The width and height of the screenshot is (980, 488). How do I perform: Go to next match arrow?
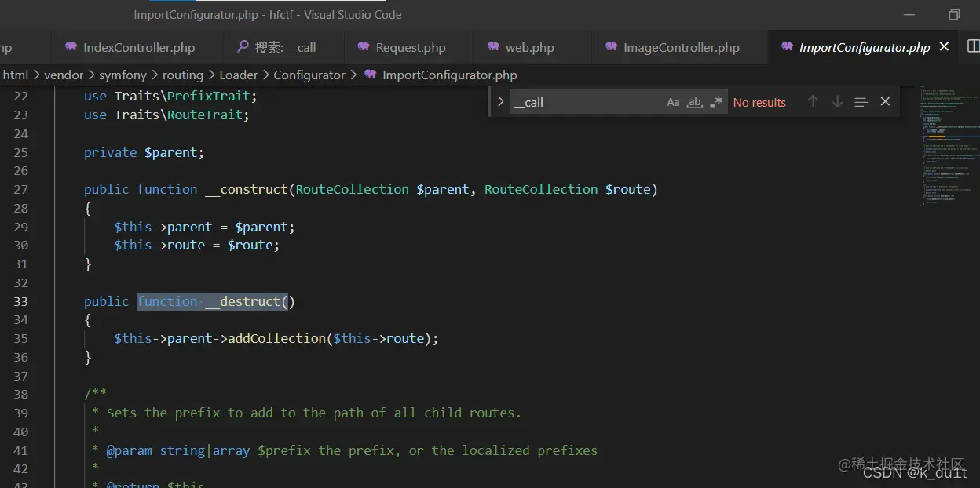click(837, 102)
